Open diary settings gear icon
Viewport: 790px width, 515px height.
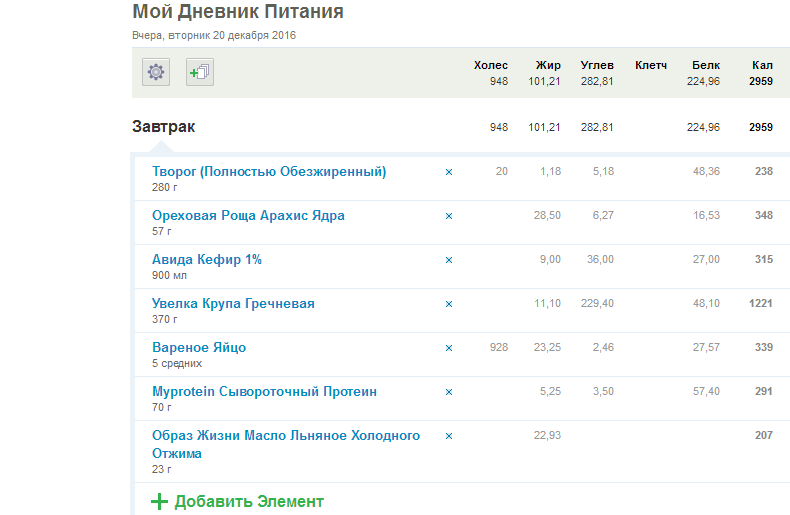coord(156,72)
